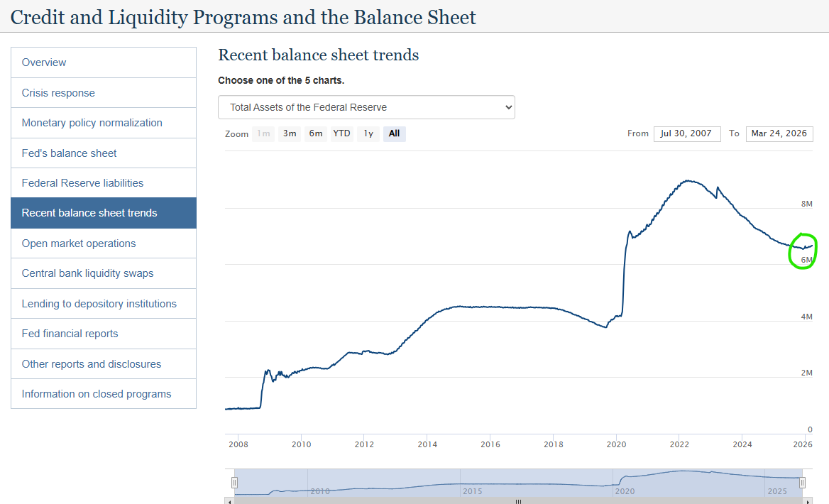Grab the right navigator range handle
The image size is (829, 504).
pyautogui.click(x=802, y=482)
